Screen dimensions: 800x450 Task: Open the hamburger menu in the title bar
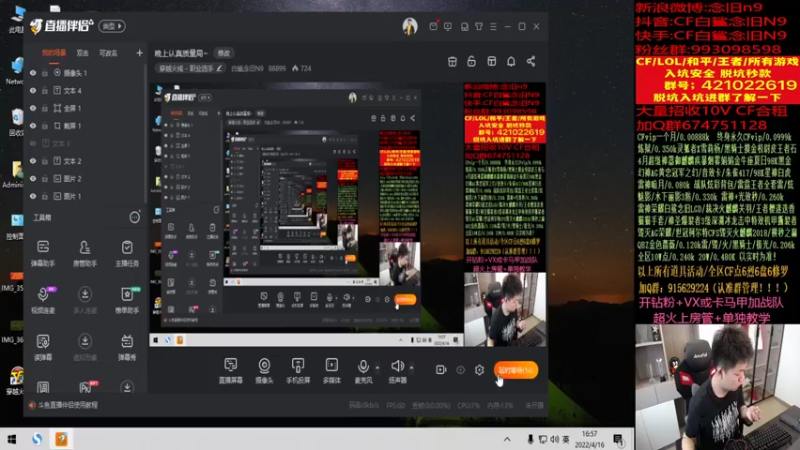tap(493, 26)
